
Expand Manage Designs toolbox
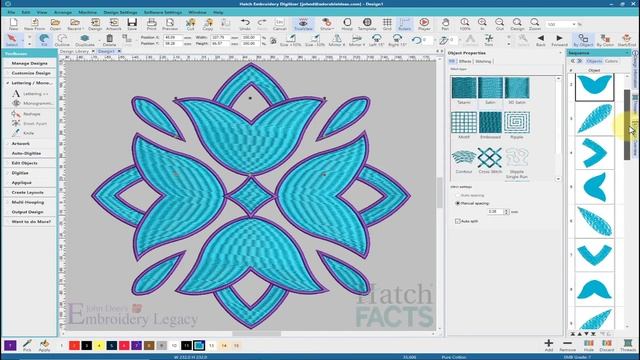[29, 63]
